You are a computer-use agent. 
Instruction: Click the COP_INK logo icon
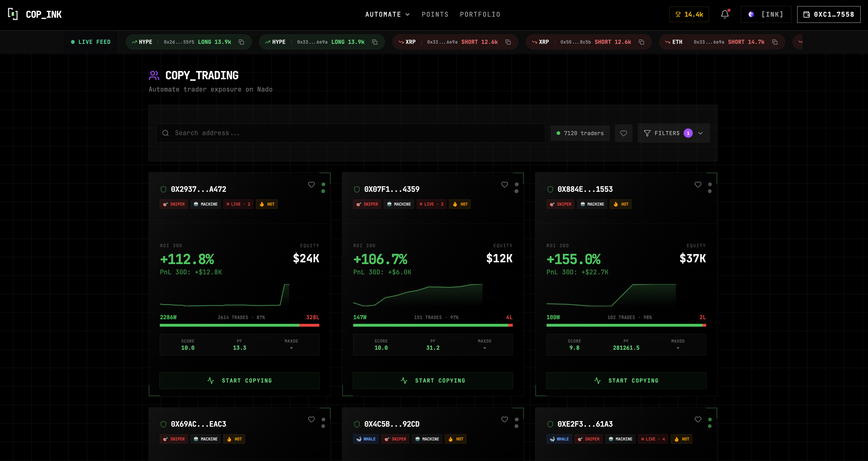coord(13,14)
